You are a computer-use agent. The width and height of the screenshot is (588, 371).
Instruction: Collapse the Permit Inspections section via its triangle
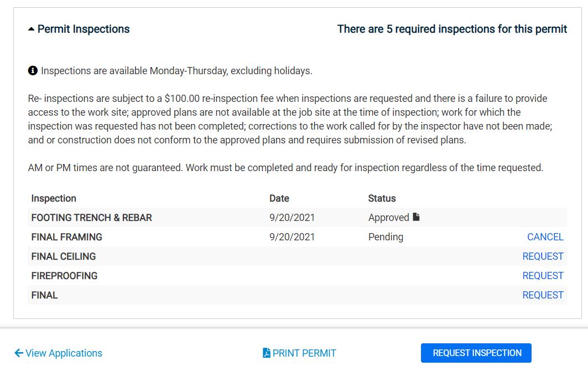click(30, 28)
